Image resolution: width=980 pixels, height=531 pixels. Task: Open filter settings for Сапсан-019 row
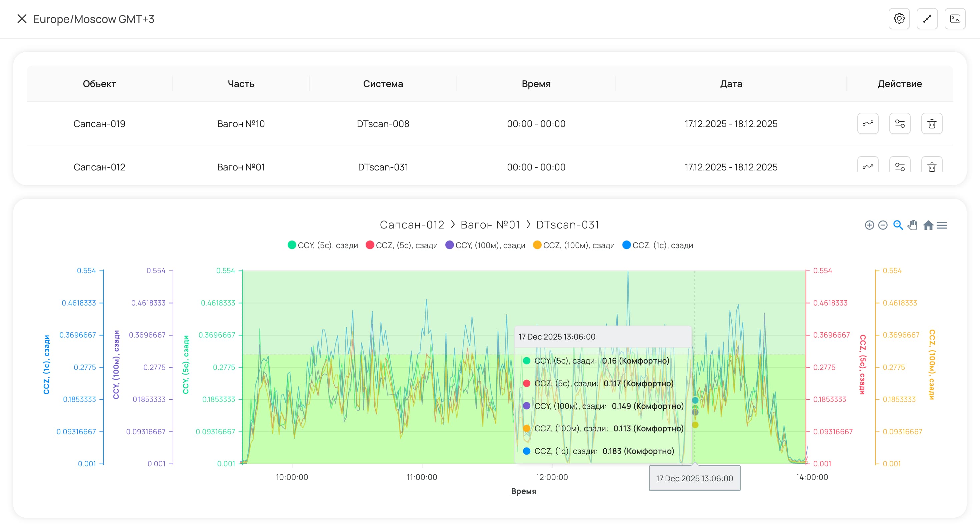pos(900,123)
